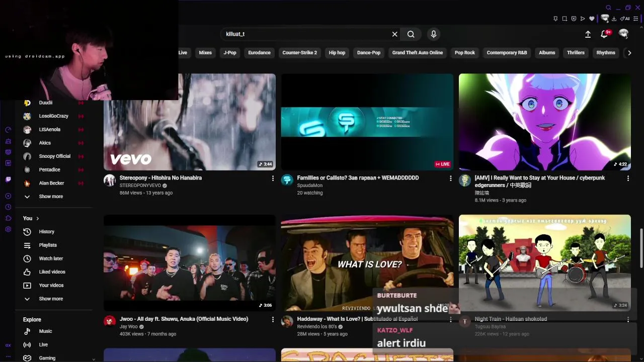Open the sidebar player icon
The height and width of the screenshot is (362, 644).
pyautogui.click(x=8, y=196)
